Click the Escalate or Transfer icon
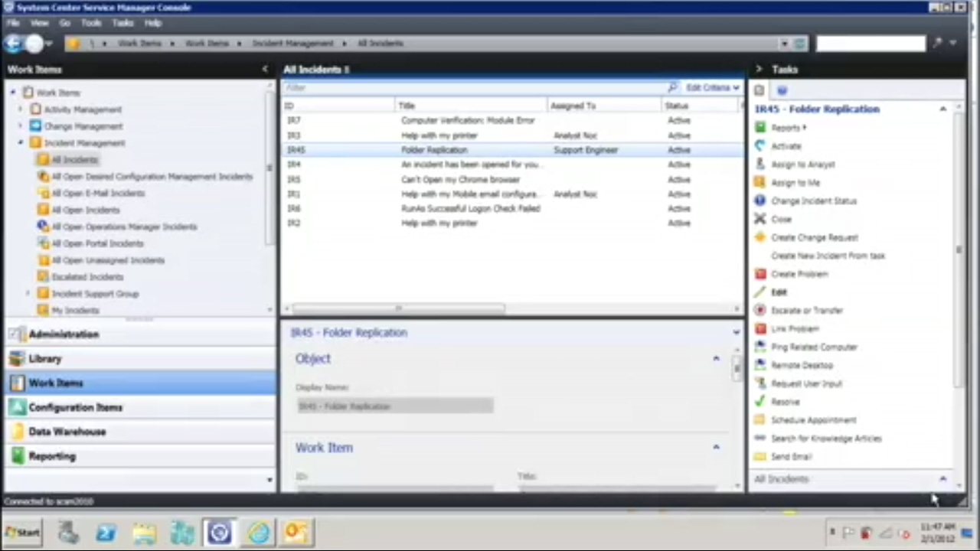980x551 pixels. (x=759, y=311)
